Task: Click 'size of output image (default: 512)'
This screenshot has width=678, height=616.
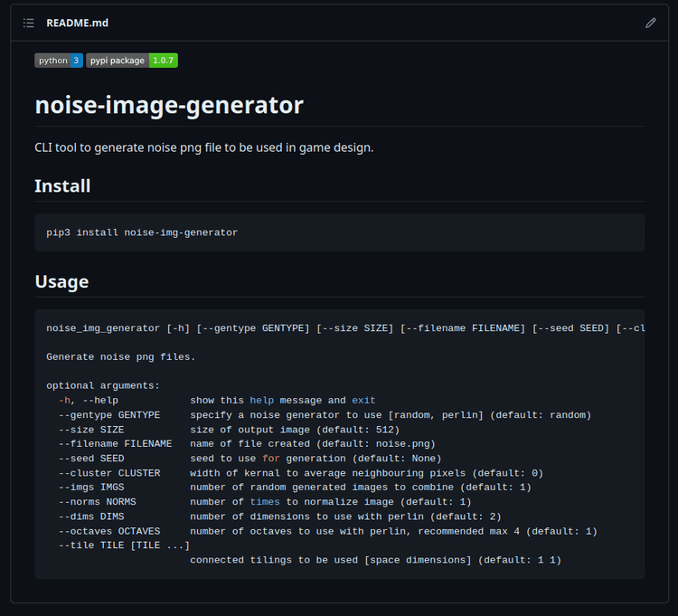Action: 295,430
